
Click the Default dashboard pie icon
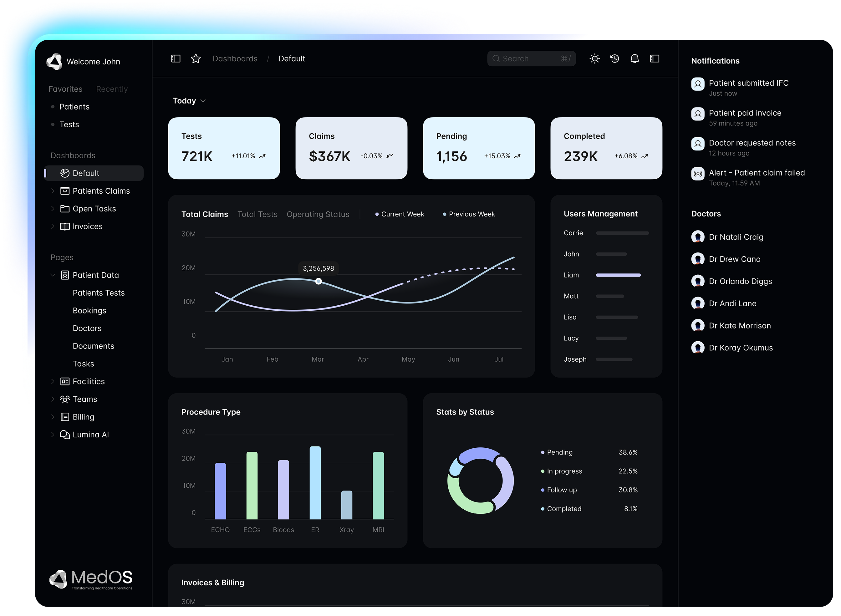65,173
